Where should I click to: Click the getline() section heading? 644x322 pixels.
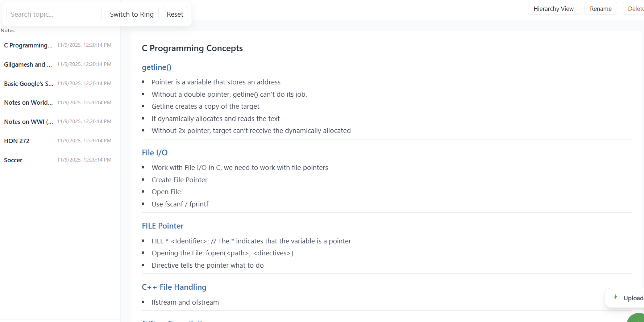[157, 67]
